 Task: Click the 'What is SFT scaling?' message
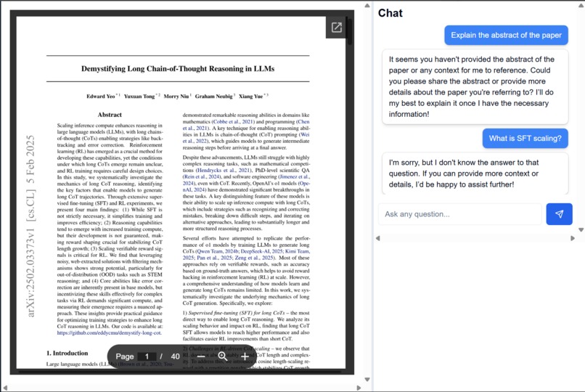pyautogui.click(x=525, y=139)
